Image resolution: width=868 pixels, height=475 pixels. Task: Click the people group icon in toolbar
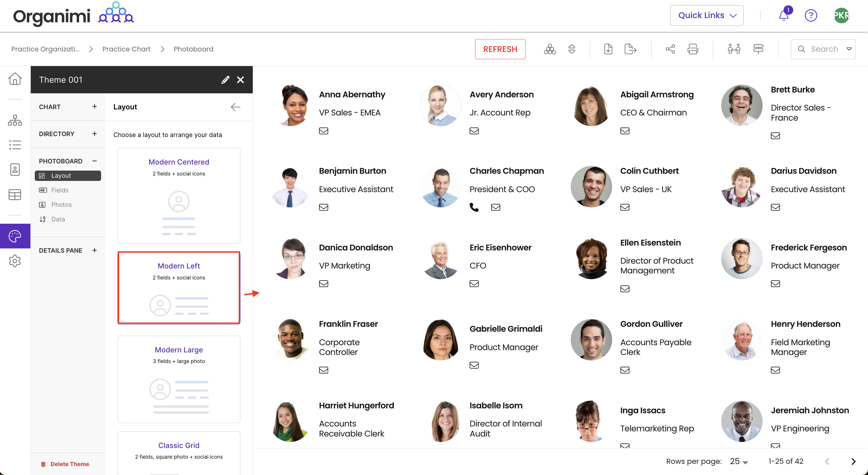[x=734, y=49]
